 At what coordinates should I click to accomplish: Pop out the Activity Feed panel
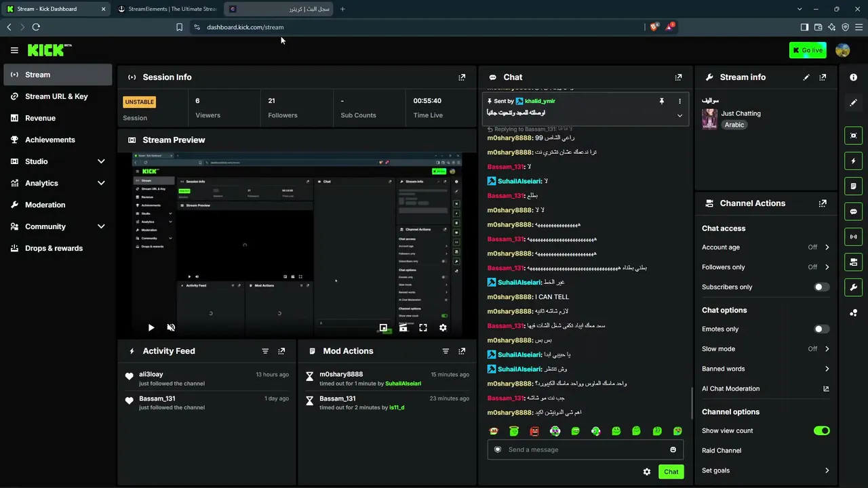pos(281,351)
